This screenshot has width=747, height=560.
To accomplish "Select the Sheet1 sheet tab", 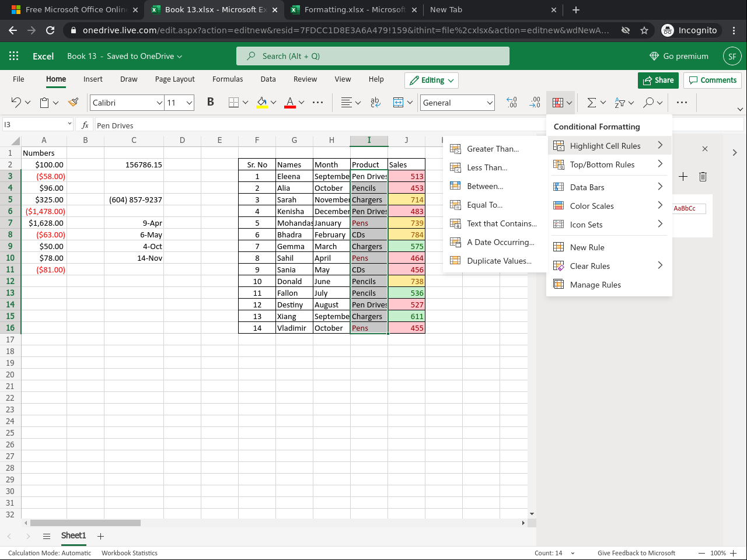I will point(74,535).
